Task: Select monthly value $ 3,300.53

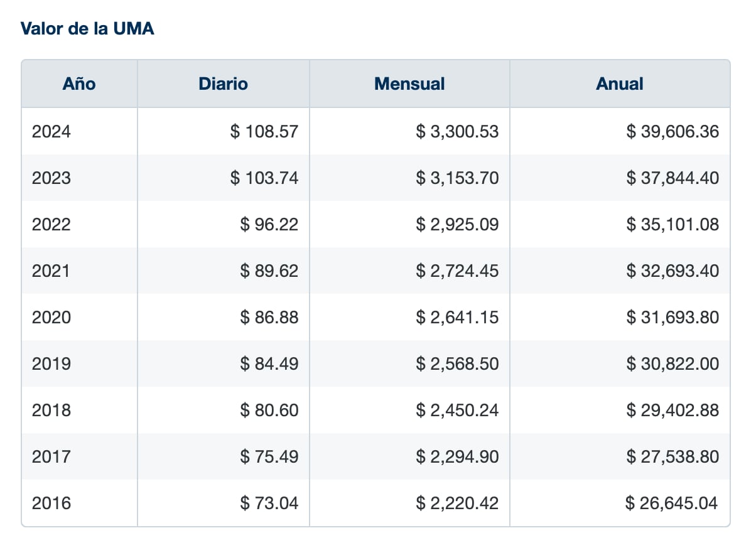Action: point(457,132)
